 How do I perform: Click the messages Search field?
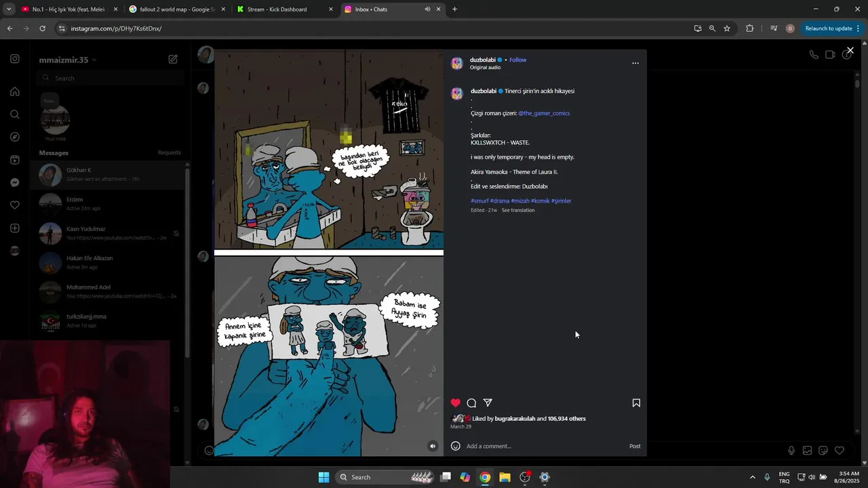(111, 78)
